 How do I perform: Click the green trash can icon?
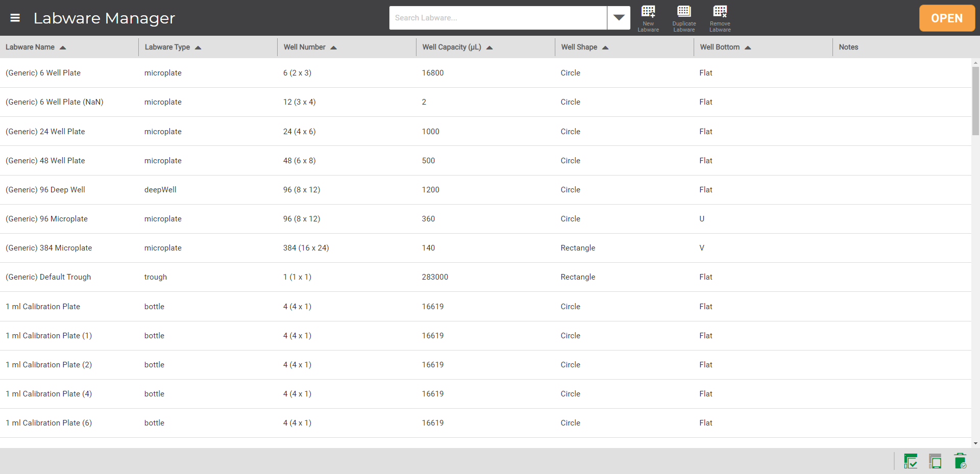pyautogui.click(x=960, y=461)
